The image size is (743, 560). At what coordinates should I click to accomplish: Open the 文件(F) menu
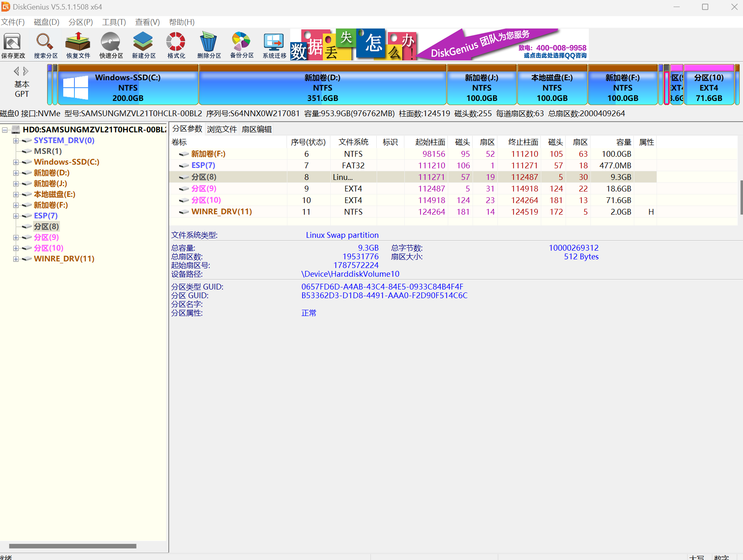(x=13, y=22)
